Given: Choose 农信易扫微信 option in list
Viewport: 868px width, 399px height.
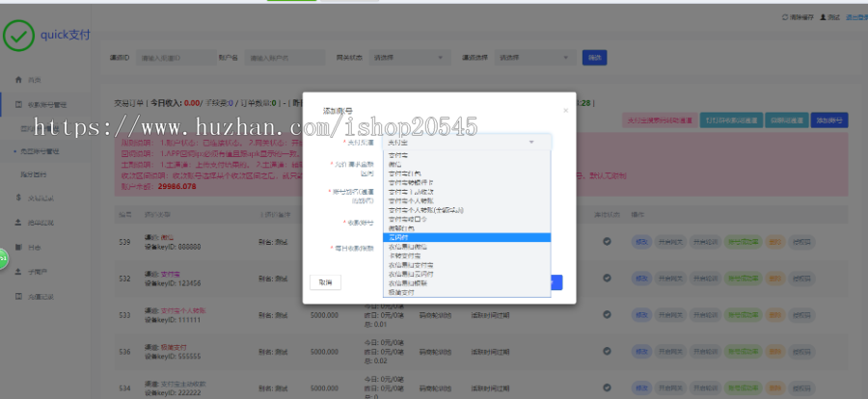Looking at the screenshot, I should (x=467, y=247).
